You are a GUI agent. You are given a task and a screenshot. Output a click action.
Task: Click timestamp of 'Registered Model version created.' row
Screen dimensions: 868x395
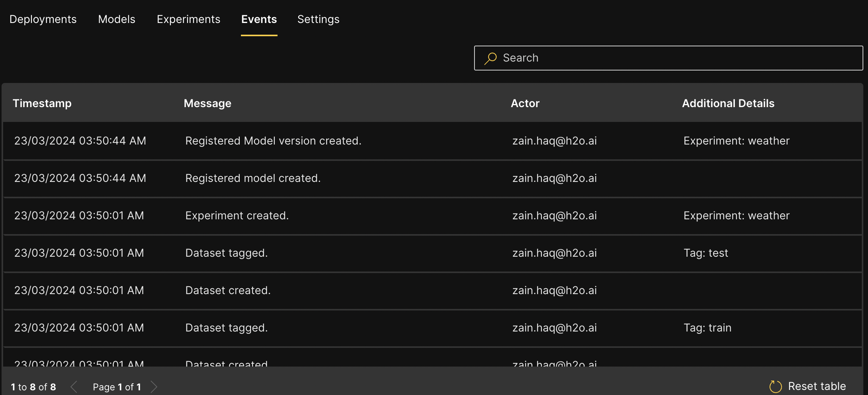(x=80, y=141)
